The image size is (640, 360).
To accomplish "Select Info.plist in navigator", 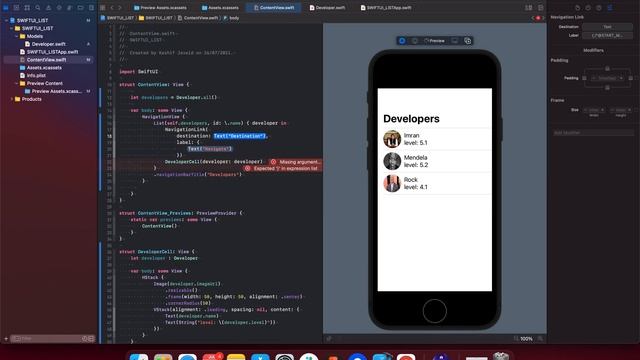I will [x=36, y=76].
